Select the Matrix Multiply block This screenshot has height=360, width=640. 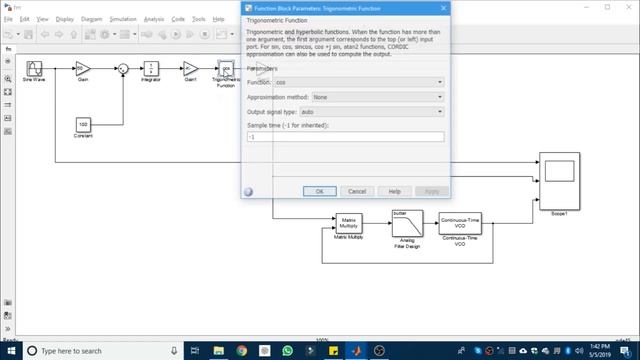[349, 223]
